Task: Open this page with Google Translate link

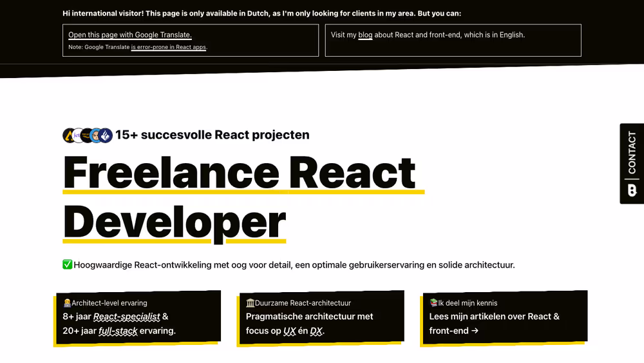Action: click(130, 35)
